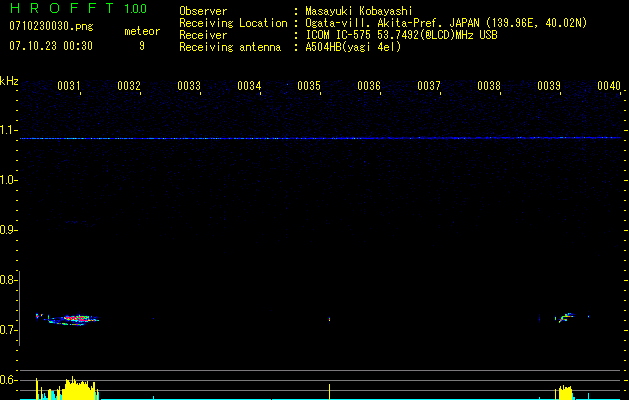Click the date stamp 07.10.23 00:30

pos(51,46)
